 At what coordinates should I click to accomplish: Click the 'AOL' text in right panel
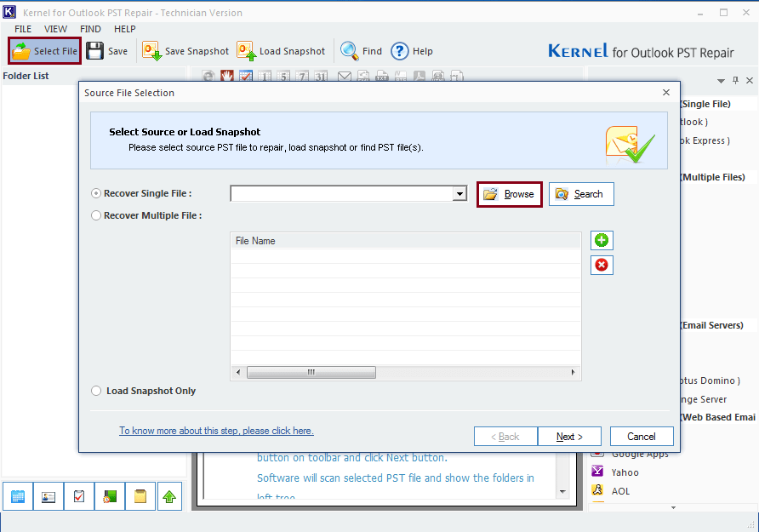click(x=620, y=491)
